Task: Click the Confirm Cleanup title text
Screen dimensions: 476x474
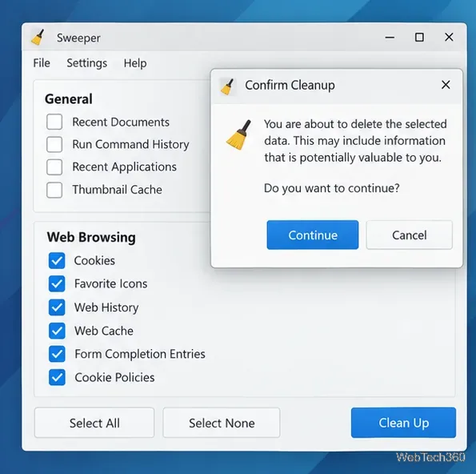Action: tap(290, 85)
